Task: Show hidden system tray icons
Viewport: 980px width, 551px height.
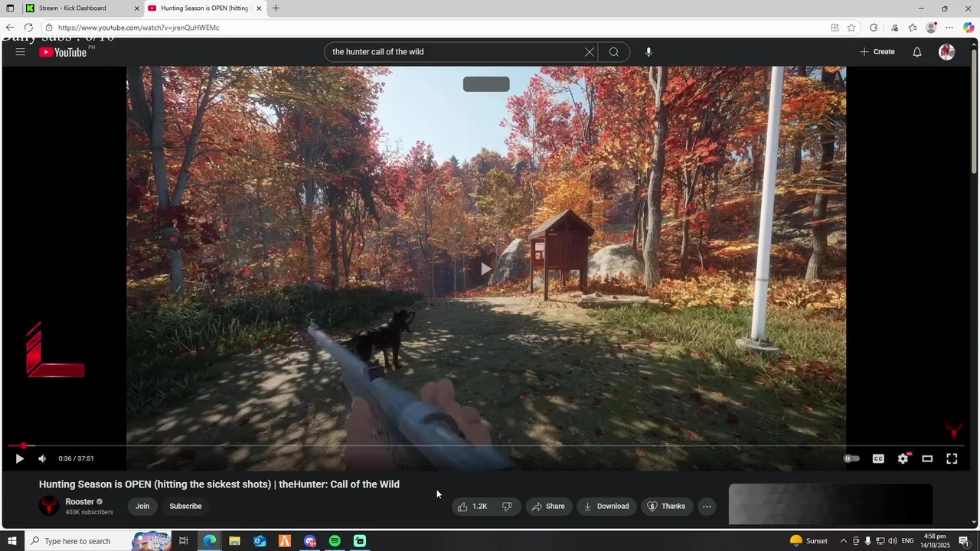Action: click(x=844, y=541)
